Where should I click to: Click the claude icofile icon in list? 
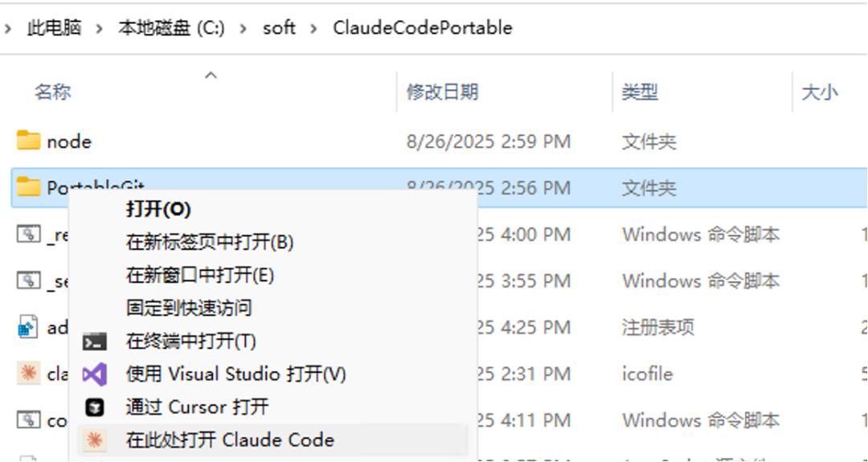click(29, 373)
